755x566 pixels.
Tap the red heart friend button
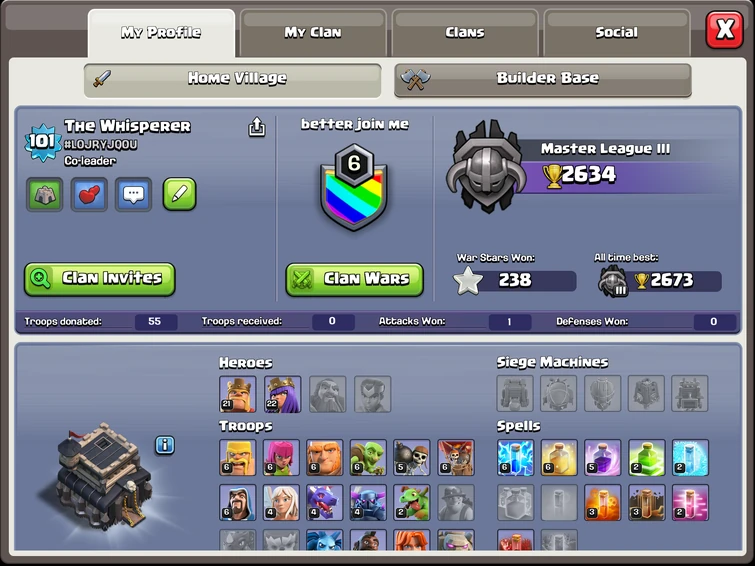(89, 194)
